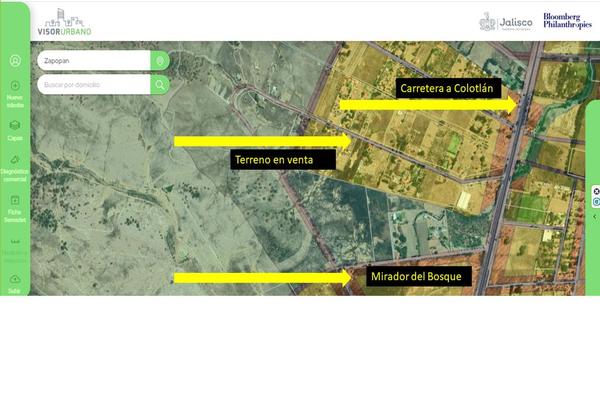Click the magnifier search button for address

(159, 85)
